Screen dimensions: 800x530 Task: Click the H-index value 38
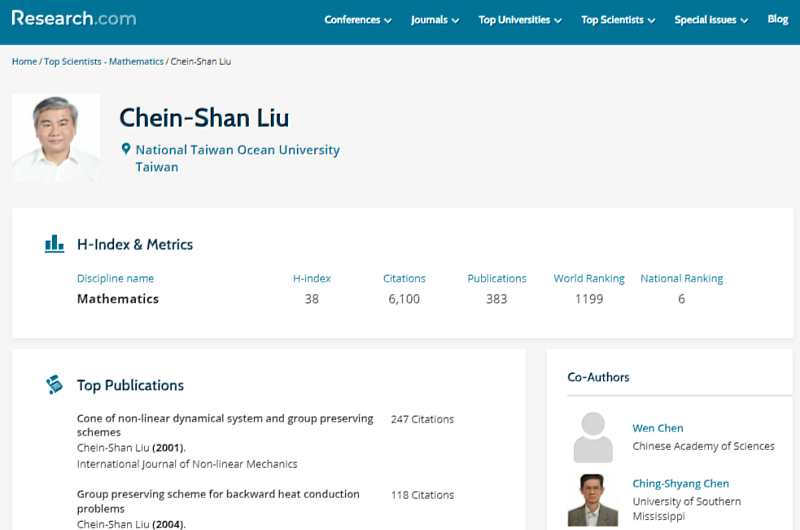[312, 299]
